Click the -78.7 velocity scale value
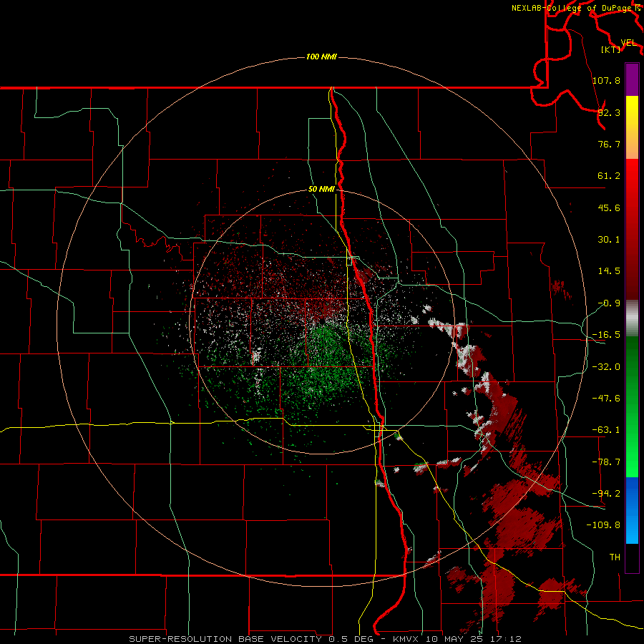The height and width of the screenshot is (644, 644). [606, 462]
